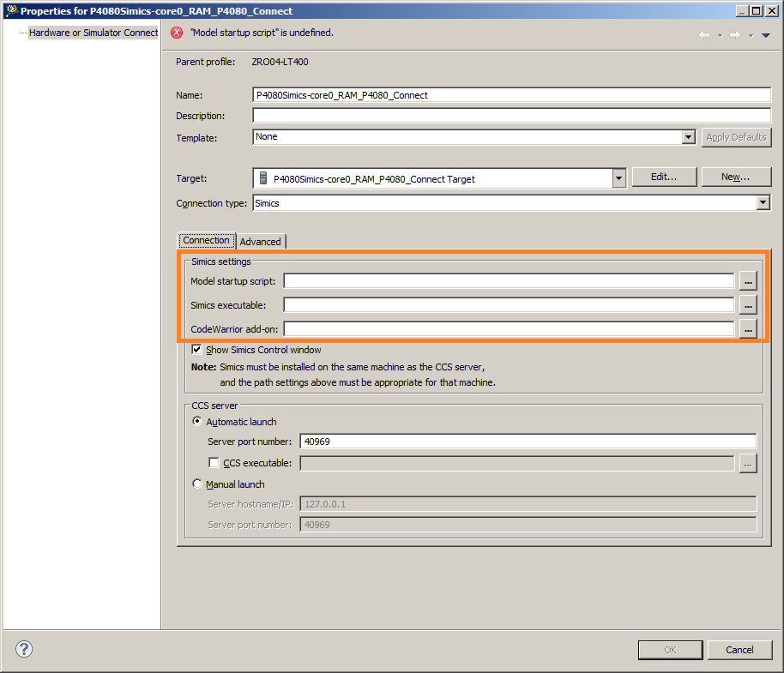784x673 pixels.
Task: Click the Note about Simics installation
Action: pos(343,375)
